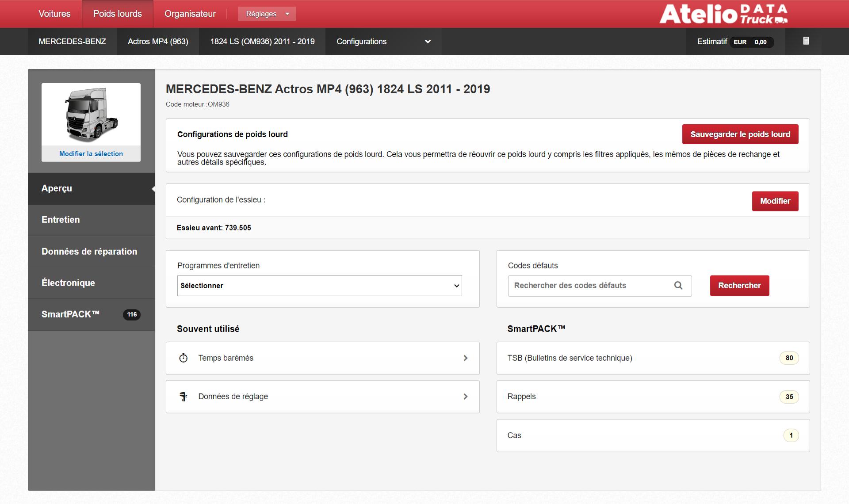Switch to the Voitures tab
Image resolution: width=849 pixels, height=504 pixels.
(54, 14)
